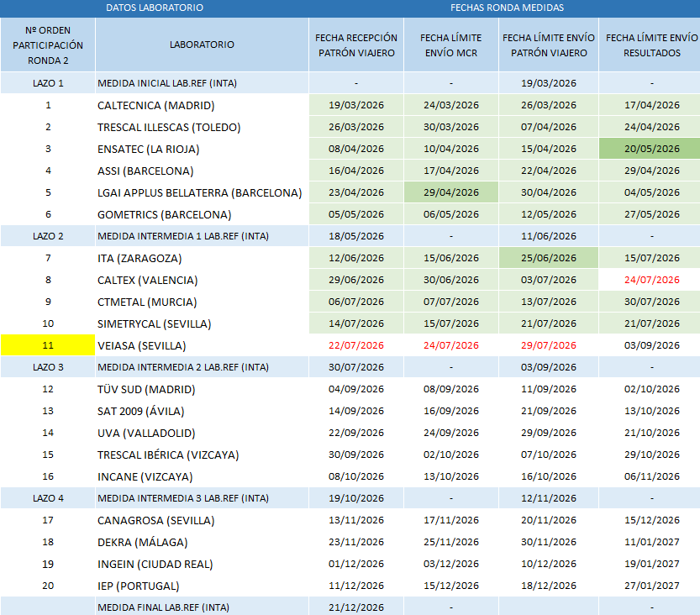Select SIMETRYCAL (SEVILLA) cell
700x615 pixels.
(202, 324)
